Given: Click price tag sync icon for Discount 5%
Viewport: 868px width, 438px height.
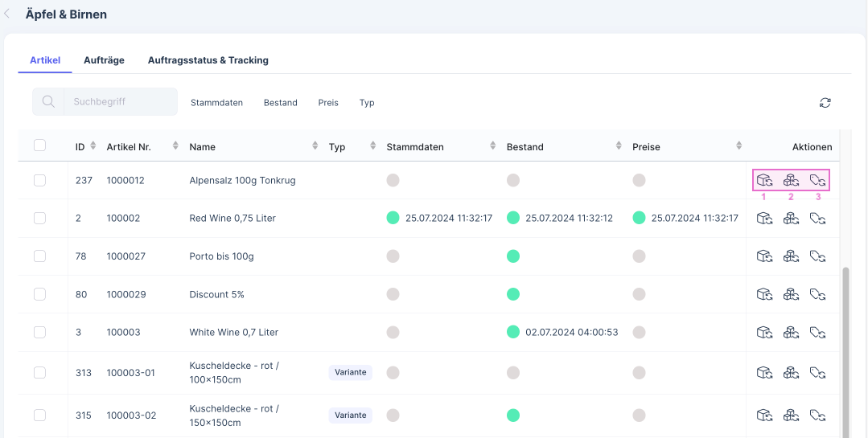Looking at the screenshot, I should pyautogui.click(x=818, y=294).
